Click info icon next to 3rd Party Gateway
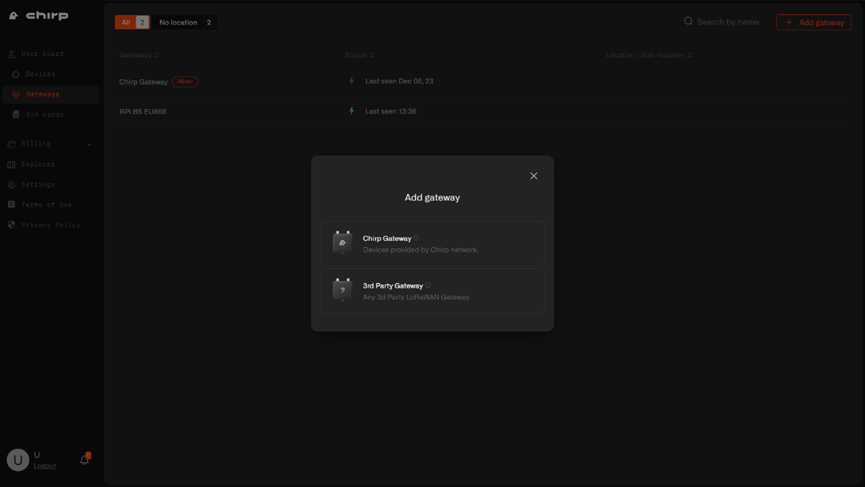Screen dimensions: 865x487 coord(428,285)
